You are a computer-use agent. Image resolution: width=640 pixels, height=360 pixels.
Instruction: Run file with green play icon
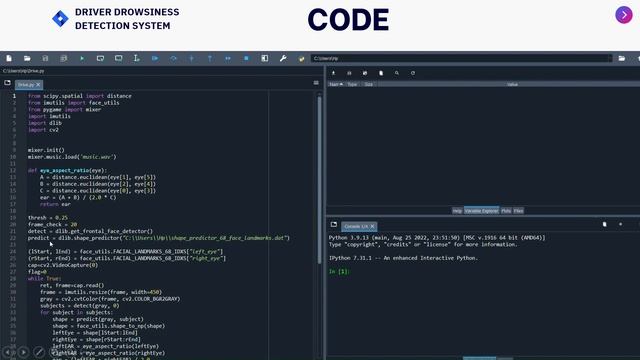click(x=82, y=58)
